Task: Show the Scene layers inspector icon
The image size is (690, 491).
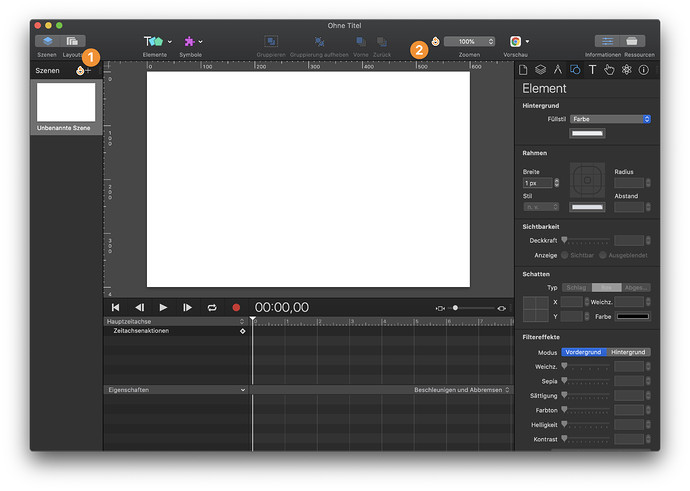Action: click(540, 70)
